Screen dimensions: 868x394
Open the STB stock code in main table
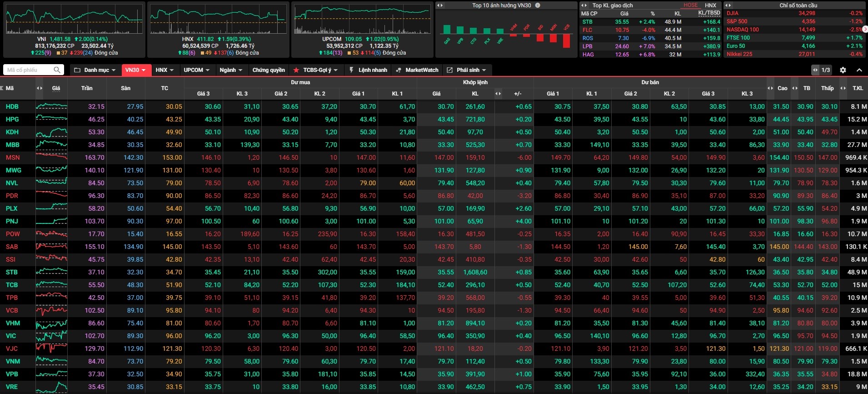tap(12, 272)
